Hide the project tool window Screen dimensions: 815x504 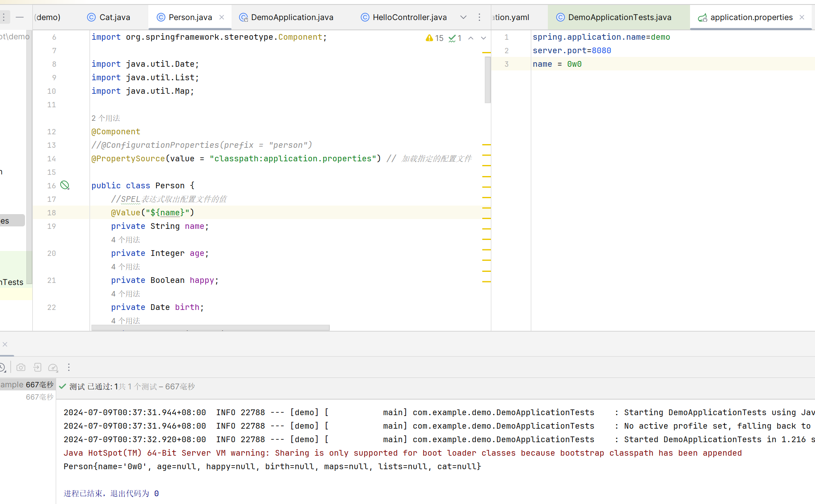point(20,17)
